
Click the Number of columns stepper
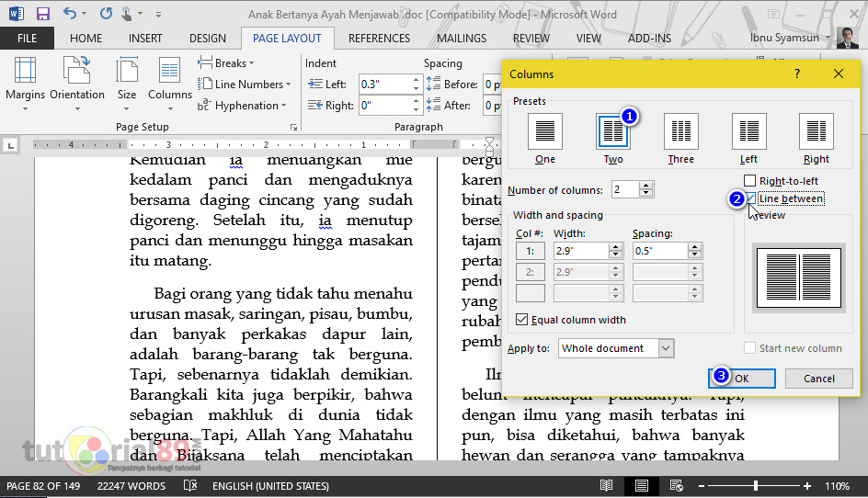645,189
